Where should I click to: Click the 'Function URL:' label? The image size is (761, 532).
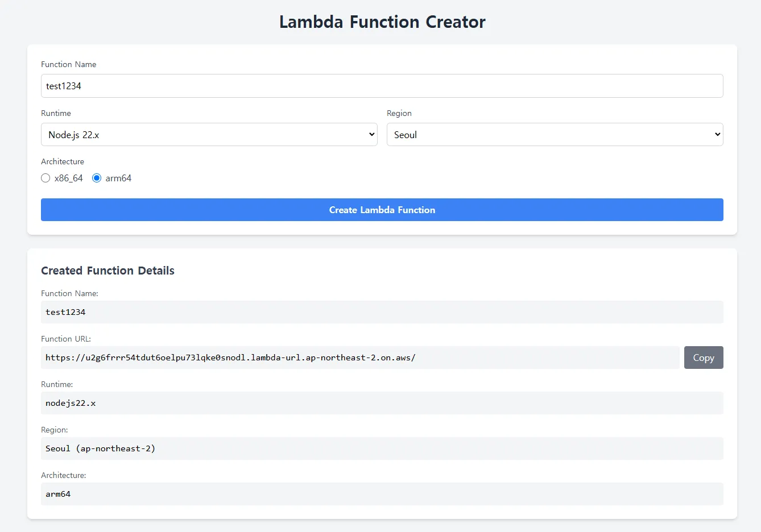pos(66,339)
